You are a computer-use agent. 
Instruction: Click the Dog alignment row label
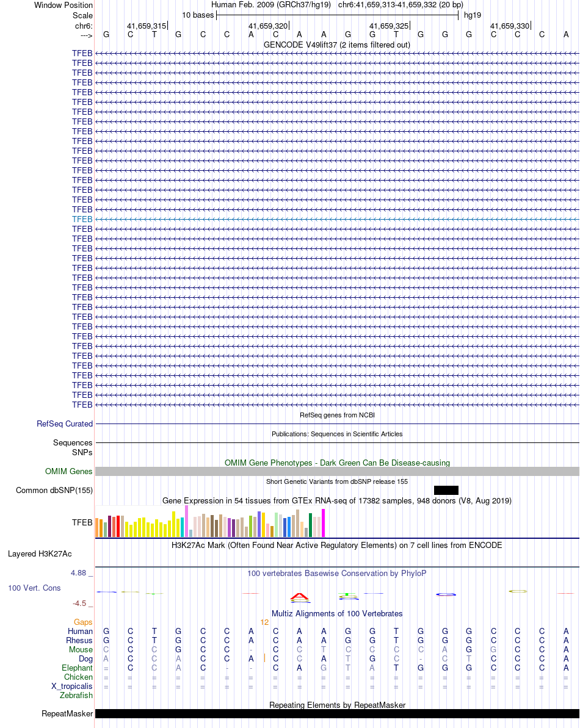[x=86, y=659]
